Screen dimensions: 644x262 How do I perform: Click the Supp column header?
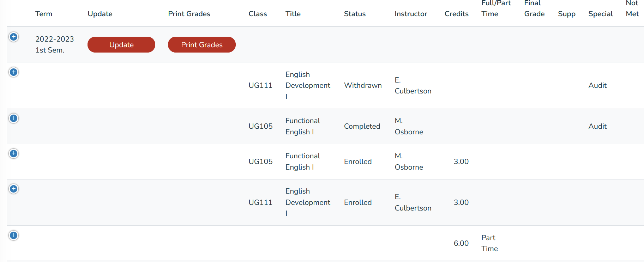tap(567, 14)
